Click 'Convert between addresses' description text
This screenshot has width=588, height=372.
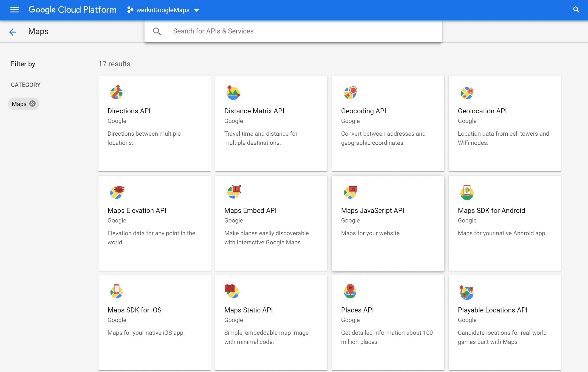[x=383, y=138]
